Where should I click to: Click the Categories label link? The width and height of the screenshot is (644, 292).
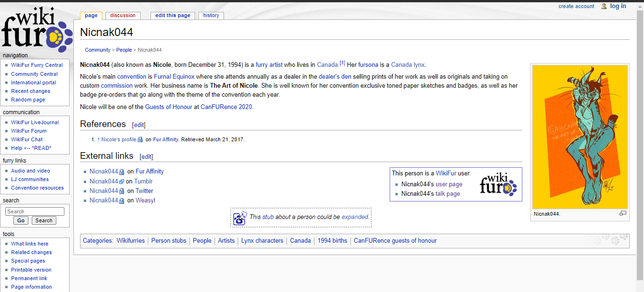(97, 241)
